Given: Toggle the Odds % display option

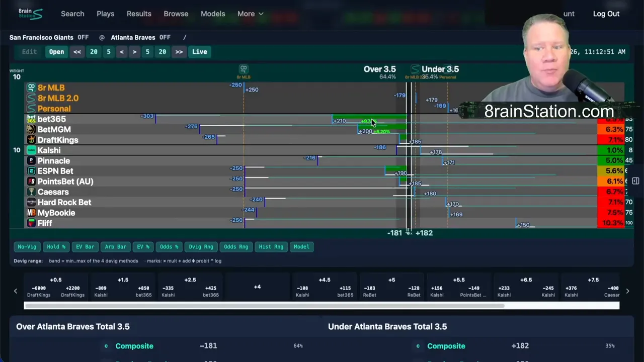Looking at the screenshot, I should [169, 247].
